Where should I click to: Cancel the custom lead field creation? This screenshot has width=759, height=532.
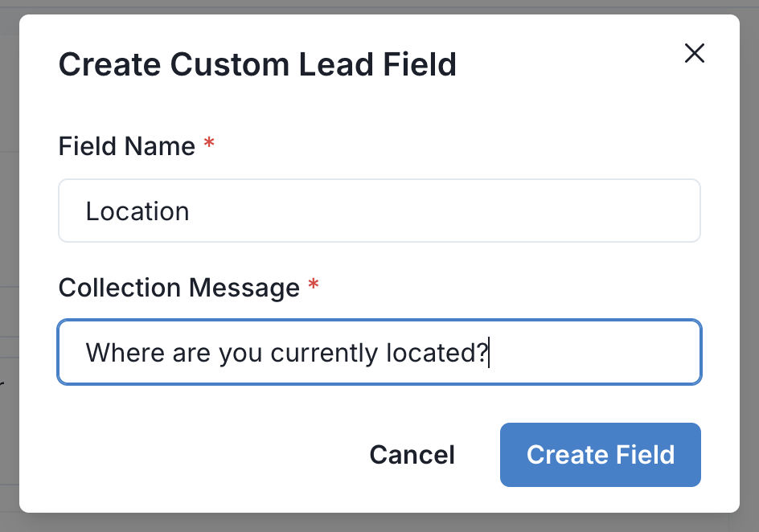[412, 455]
